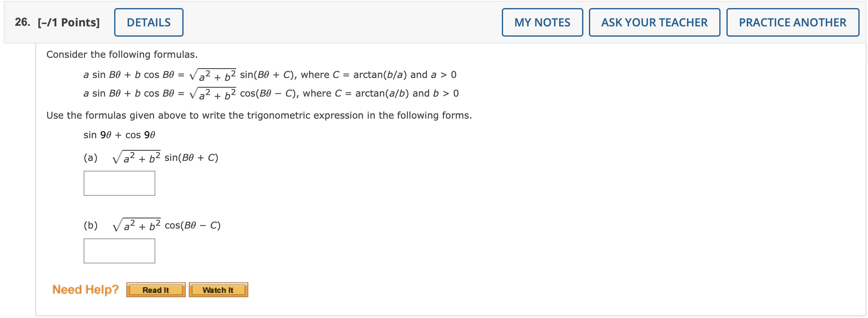Click ASK YOUR TEACHER to request help
Screen dimensions: 868x318
(x=654, y=22)
